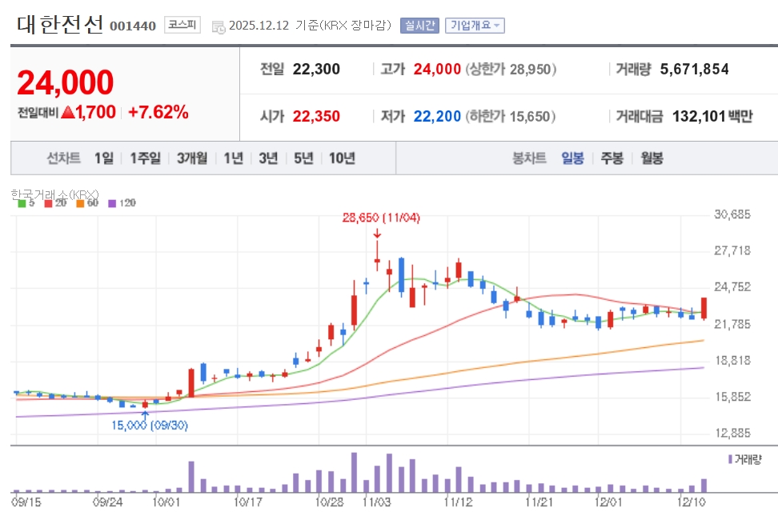Viewport: 778px width, 532px height.
Task: Click the current price 24,000
Action: tap(65, 82)
